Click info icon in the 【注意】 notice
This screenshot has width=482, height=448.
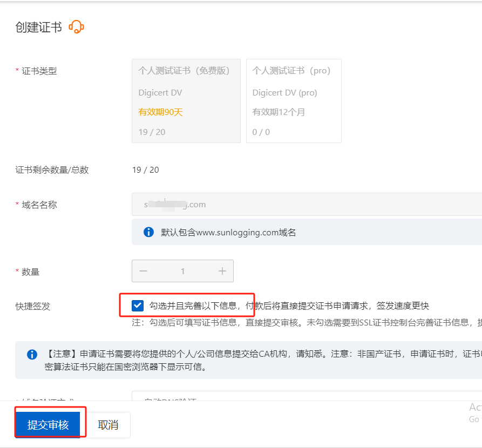32,355
